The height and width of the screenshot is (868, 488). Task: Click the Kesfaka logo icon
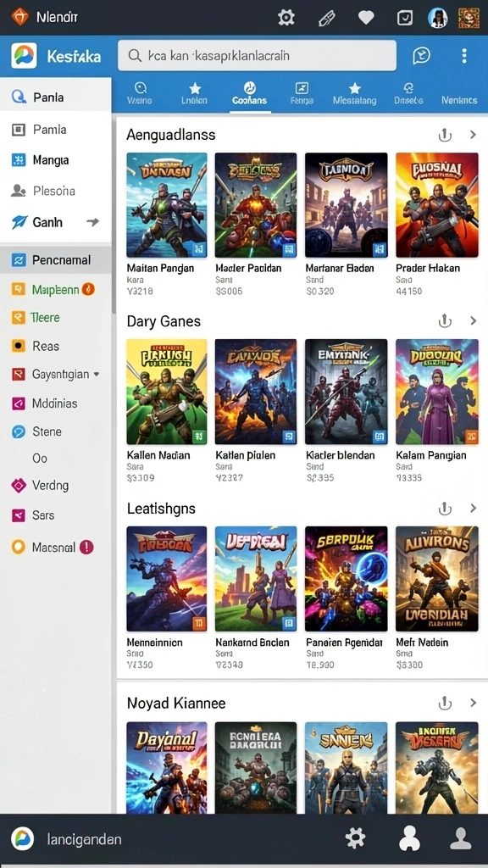[x=24, y=55]
